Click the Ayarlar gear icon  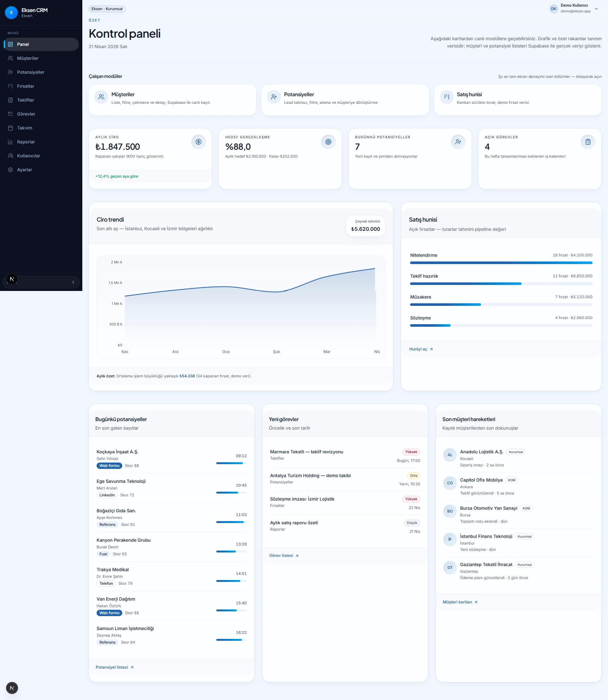point(10,170)
